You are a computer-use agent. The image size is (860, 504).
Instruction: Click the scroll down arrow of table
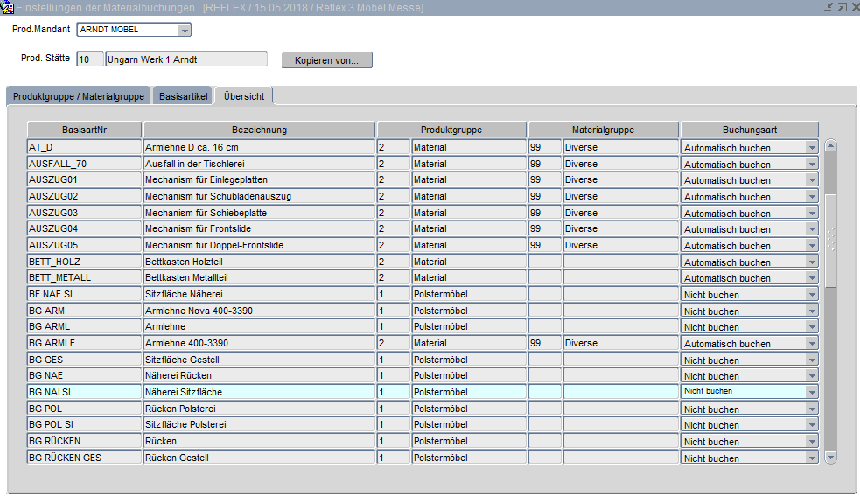click(x=831, y=457)
